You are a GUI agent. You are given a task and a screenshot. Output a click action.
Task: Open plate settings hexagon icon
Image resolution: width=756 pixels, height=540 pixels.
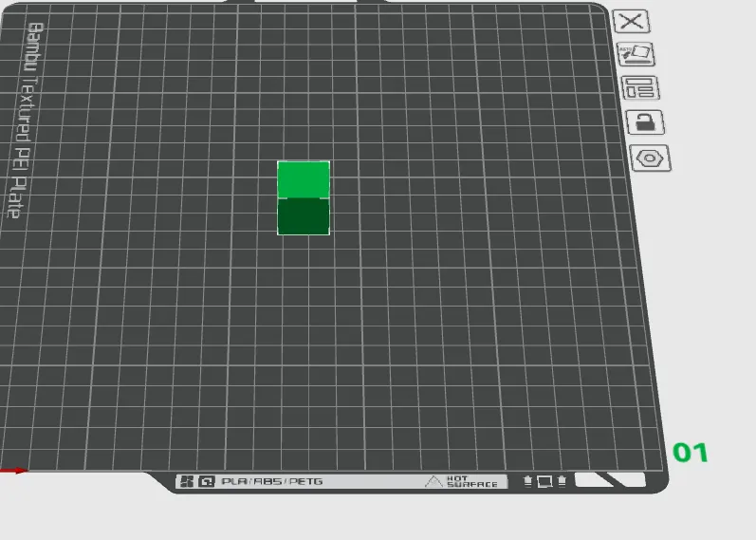(x=650, y=158)
